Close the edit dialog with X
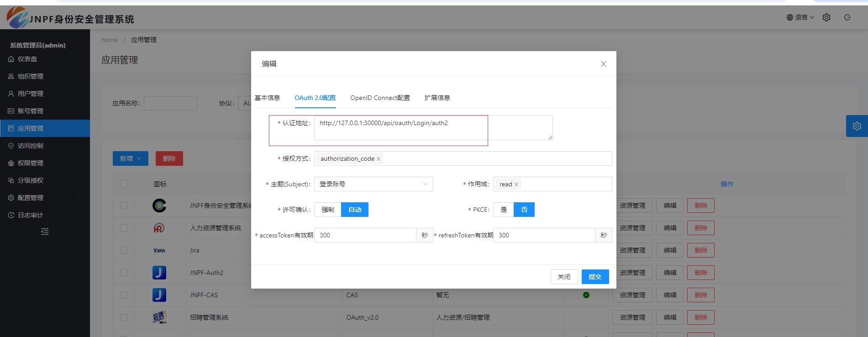This screenshot has height=337, width=868. pos(603,64)
